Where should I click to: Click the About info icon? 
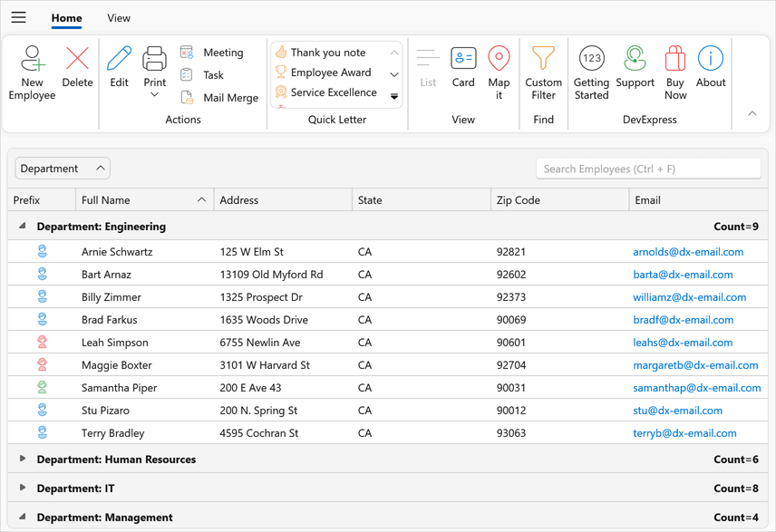click(711, 60)
